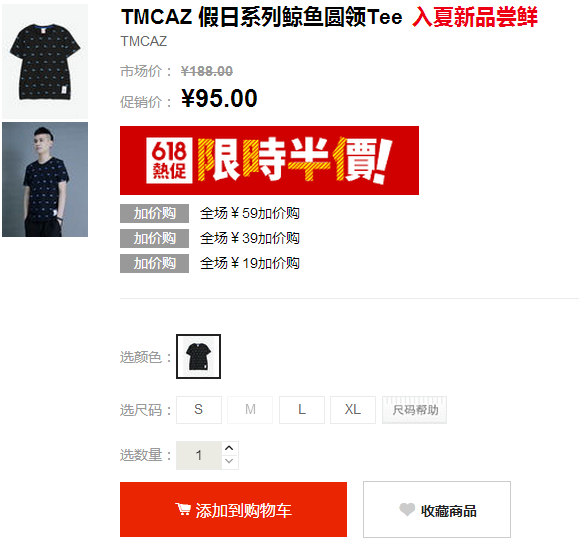Open the ¥39 加价购 offer
Viewport: 579px width, 550px height.
pyautogui.click(x=250, y=239)
